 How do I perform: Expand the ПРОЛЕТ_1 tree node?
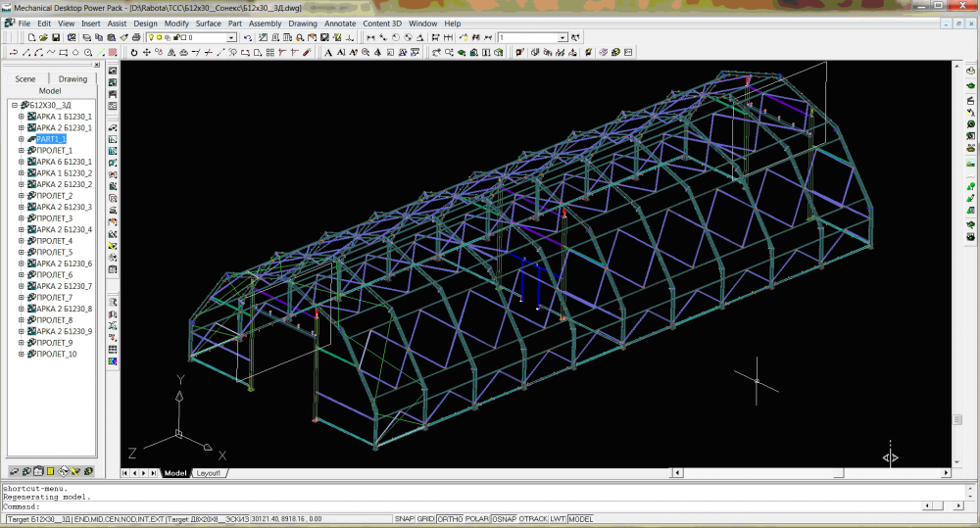(22, 151)
